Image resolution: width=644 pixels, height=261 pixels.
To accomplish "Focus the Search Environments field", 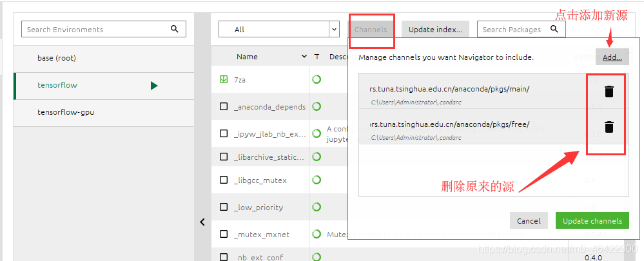I will click(104, 29).
